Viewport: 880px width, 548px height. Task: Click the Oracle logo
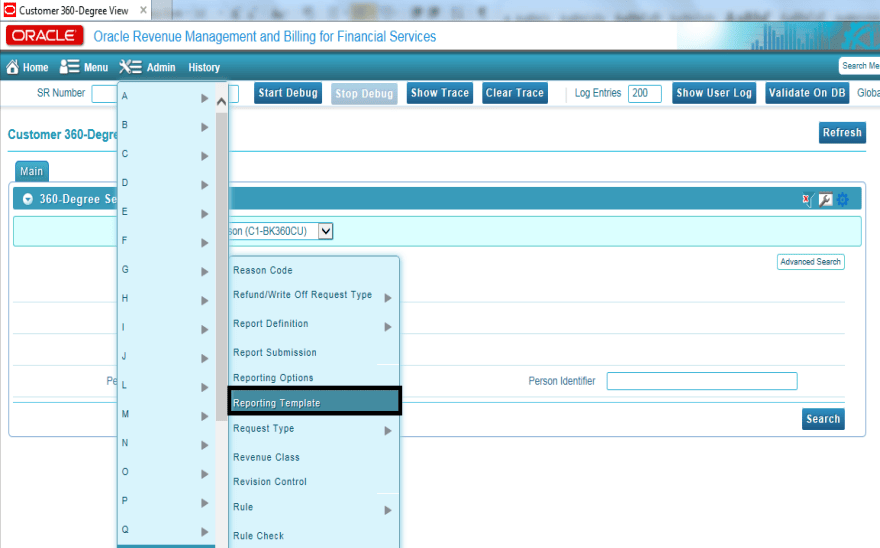(x=44, y=36)
